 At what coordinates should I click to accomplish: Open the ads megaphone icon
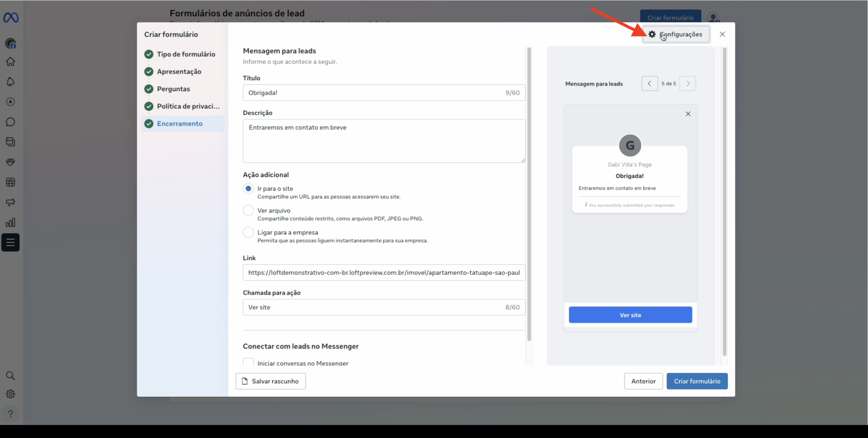pos(11,202)
